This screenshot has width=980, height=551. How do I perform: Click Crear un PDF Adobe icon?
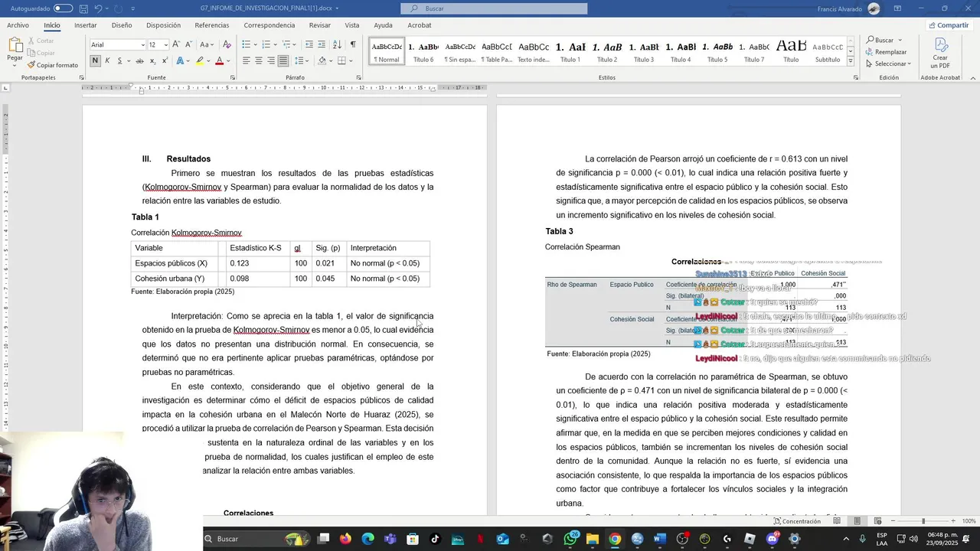point(940,51)
